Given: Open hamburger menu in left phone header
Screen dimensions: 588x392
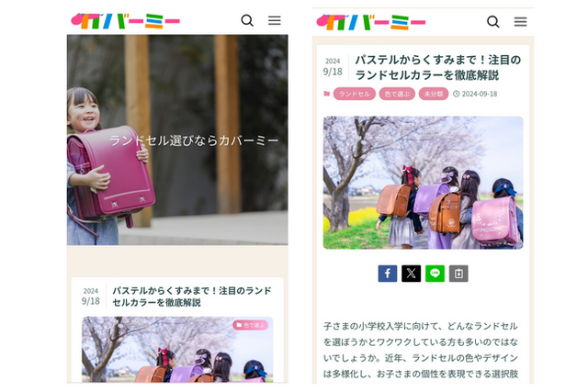Looking at the screenshot, I should click(274, 20).
